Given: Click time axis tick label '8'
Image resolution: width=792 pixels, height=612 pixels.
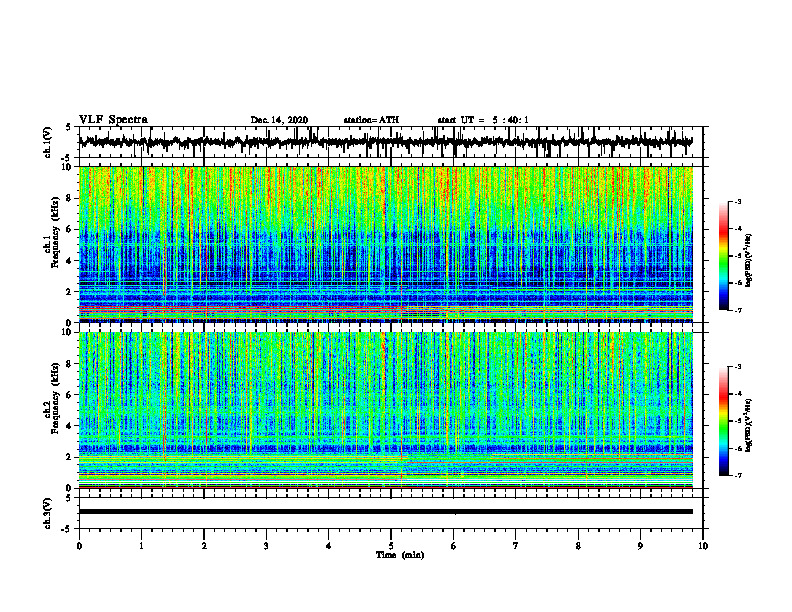Looking at the screenshot, I should coord(578,546).
